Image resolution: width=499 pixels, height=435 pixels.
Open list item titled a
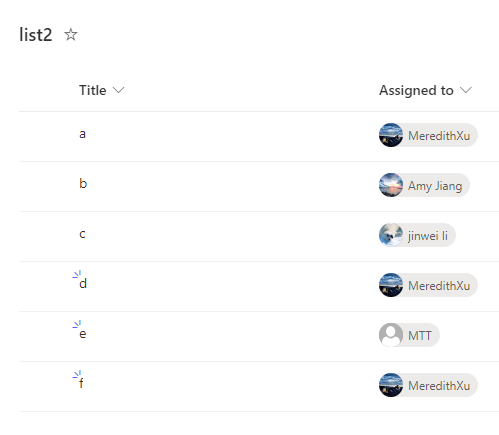click(x=82, y=134)
